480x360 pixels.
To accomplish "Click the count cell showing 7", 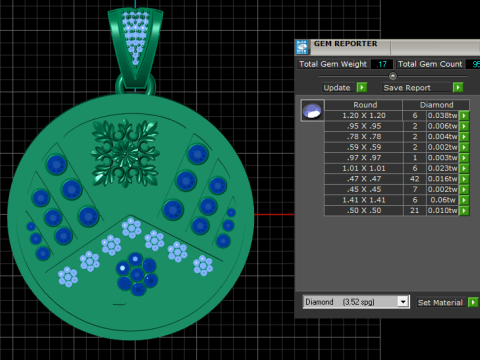I will tap(415, 189).
